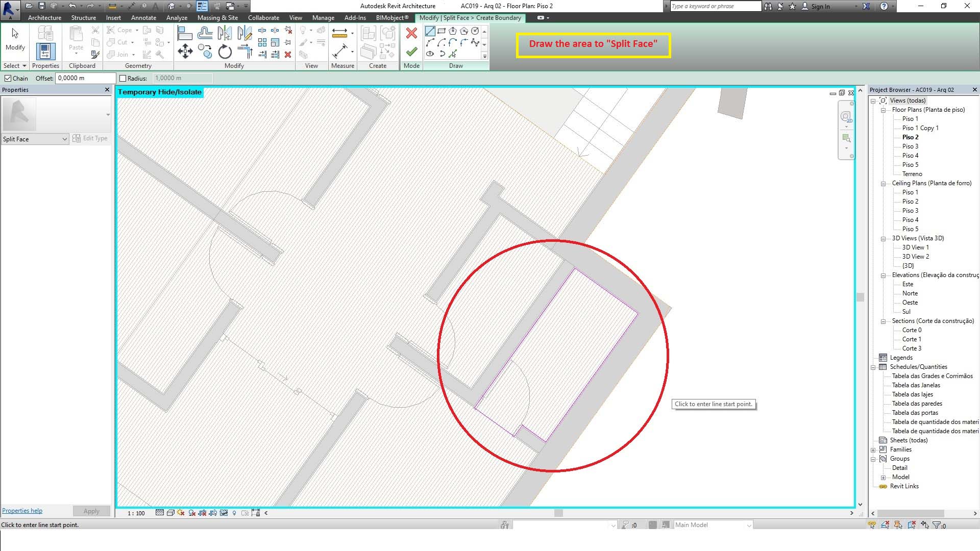Collapse the Floor Plans tree node
This screenshot has width=980, height=551.
883,110
